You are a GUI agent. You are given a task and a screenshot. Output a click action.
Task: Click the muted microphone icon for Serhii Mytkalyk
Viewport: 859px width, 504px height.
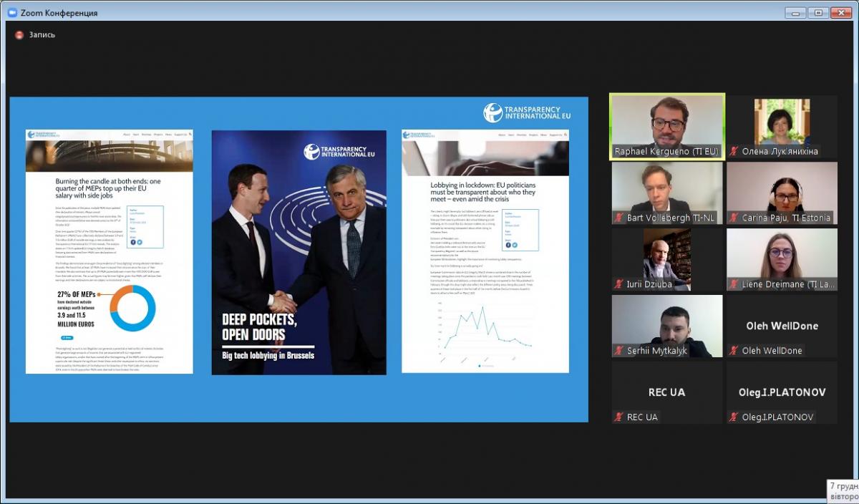point(619,351)
